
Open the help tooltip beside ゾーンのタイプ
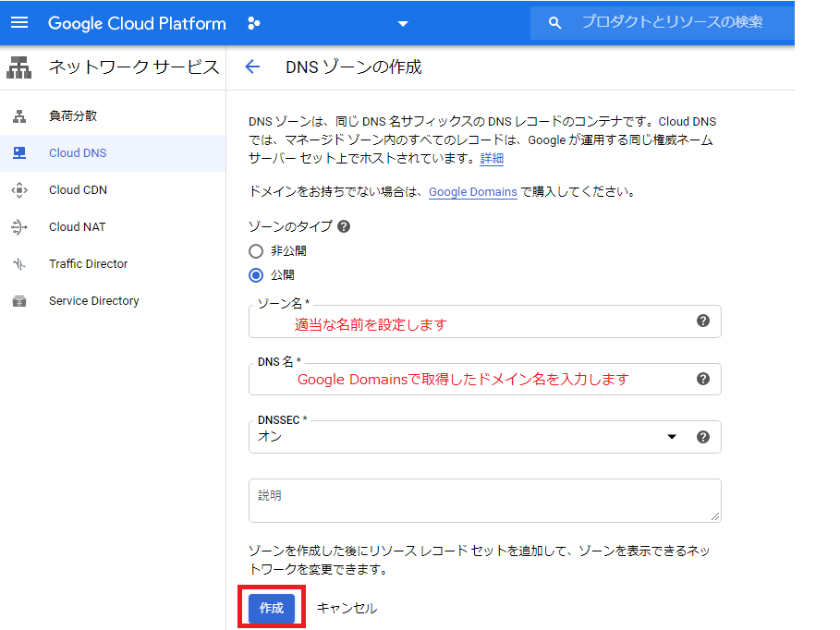point(343,224)
